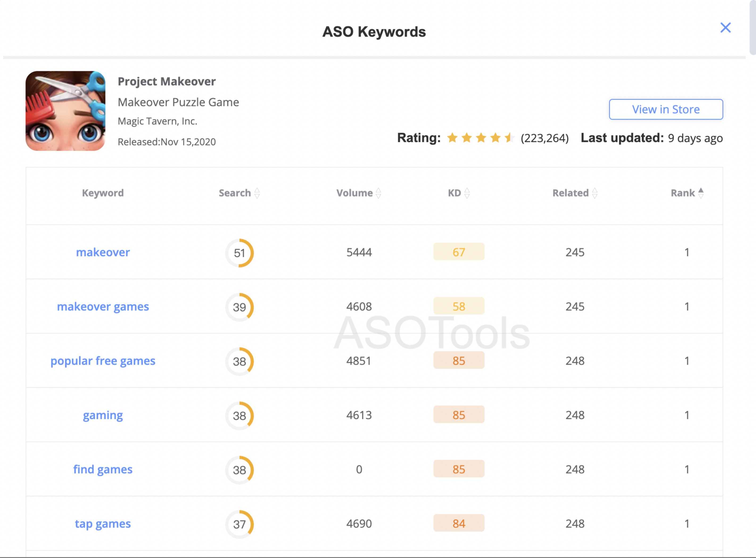The image size is (756, 558).
Task: Click the search score 37 circular gauge
Action: 239,524
